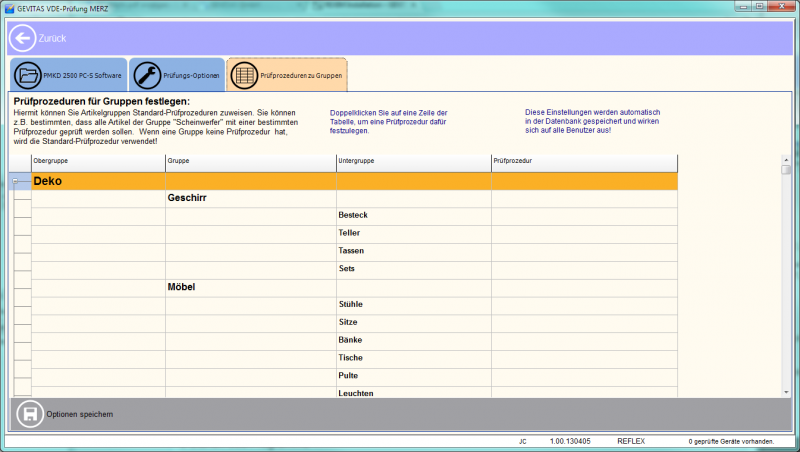The image size is (800, 452).
Task: Click JC in the status bar
Action: [x=522, y=442]
